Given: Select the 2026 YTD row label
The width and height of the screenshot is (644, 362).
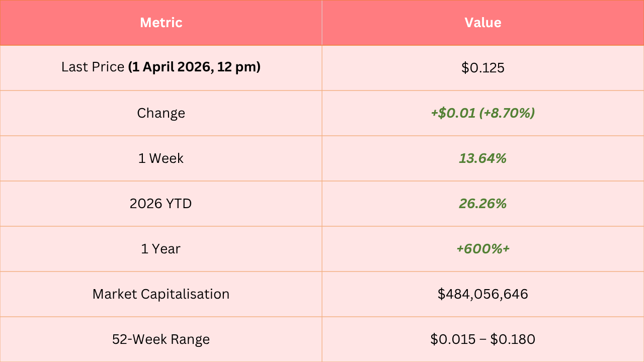Looking at the screenshot, I should click(161, 204).
